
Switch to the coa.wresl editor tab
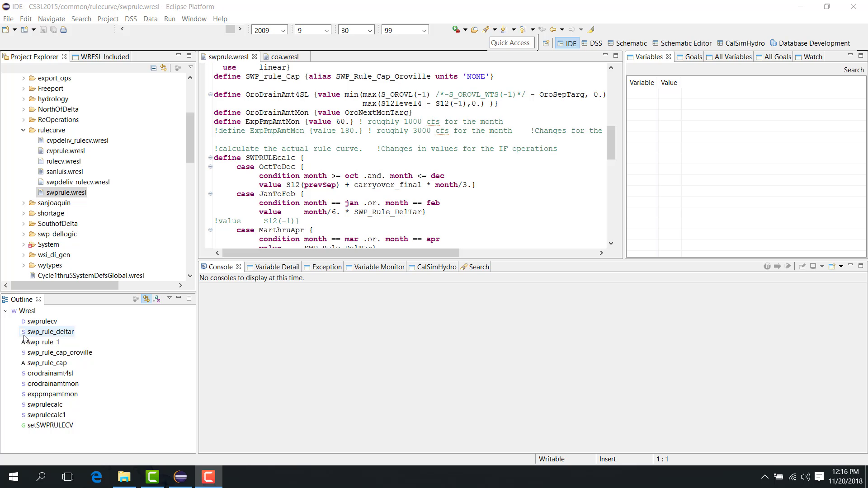pos(285,57)
